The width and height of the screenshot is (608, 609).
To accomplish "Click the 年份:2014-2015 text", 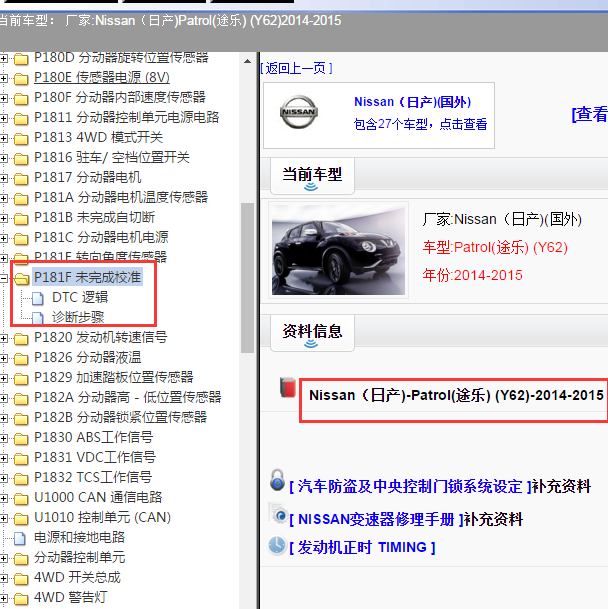I will (x=472, y=275).
